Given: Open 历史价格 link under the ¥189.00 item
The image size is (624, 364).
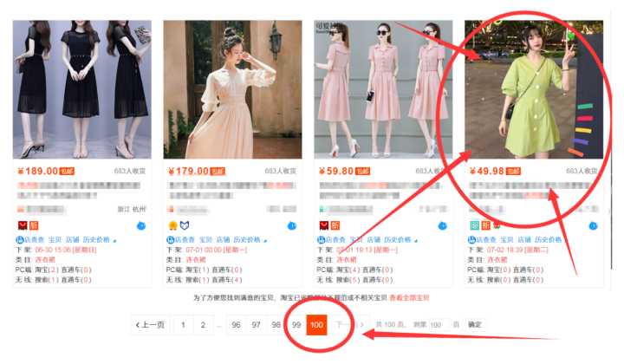Looking at the screenshot, I should click(x=96, y=240).
